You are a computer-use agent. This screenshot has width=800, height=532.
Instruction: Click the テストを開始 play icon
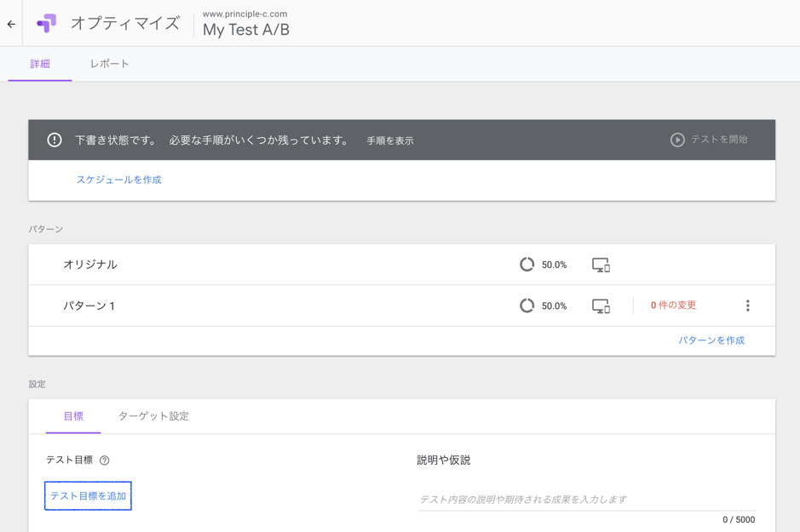[677, 140]
